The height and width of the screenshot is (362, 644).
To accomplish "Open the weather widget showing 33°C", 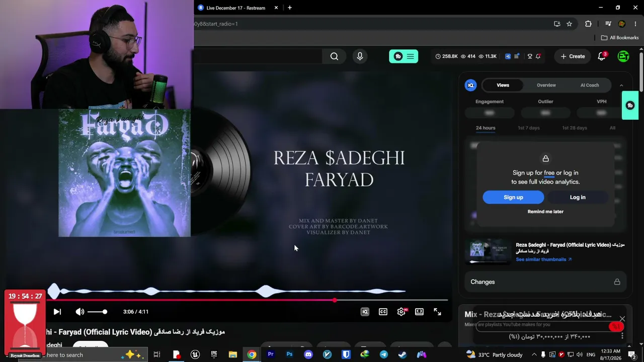I will click(495, 355).
